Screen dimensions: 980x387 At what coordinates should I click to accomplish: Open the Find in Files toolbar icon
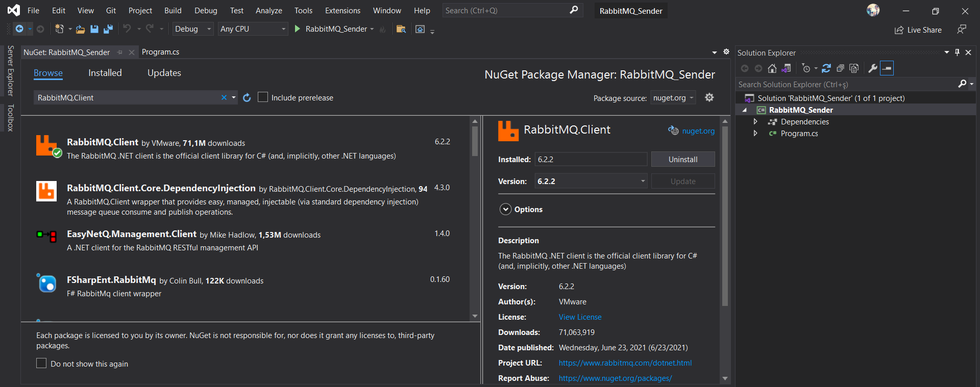(401, 29)
